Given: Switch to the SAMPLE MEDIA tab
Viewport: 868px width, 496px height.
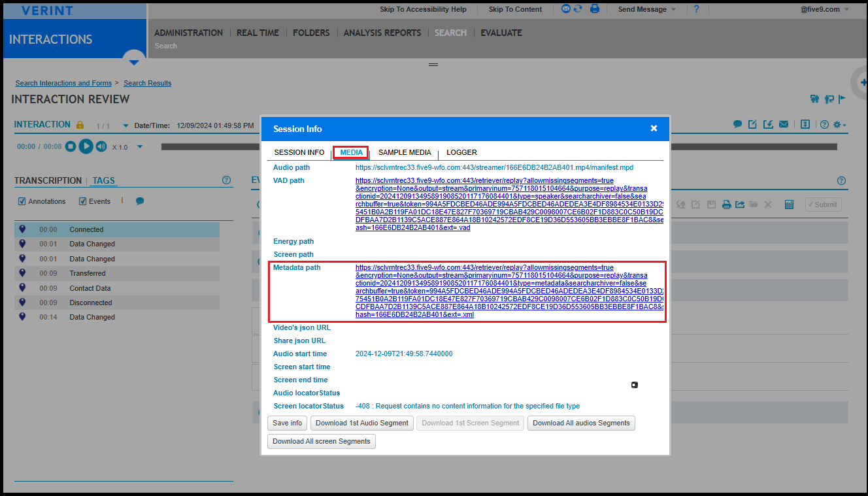Looking at the screenshot, I should (405, 152).
